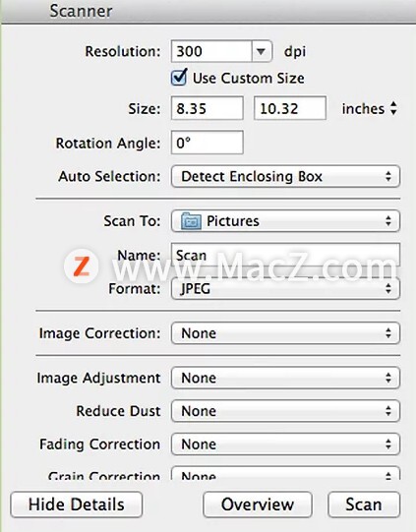This screenshot has height=532, width=416.
Task: Open the Format JPEG dropdown
Action: (x=286, y=289)
